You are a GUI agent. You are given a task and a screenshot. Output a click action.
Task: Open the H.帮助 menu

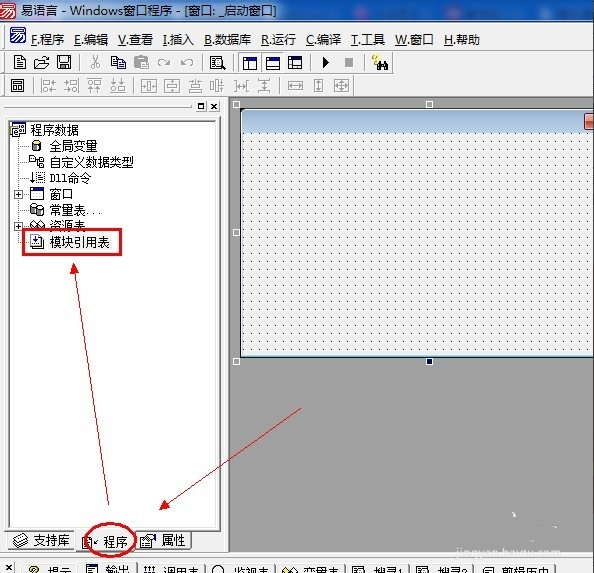tap(462, 40)
